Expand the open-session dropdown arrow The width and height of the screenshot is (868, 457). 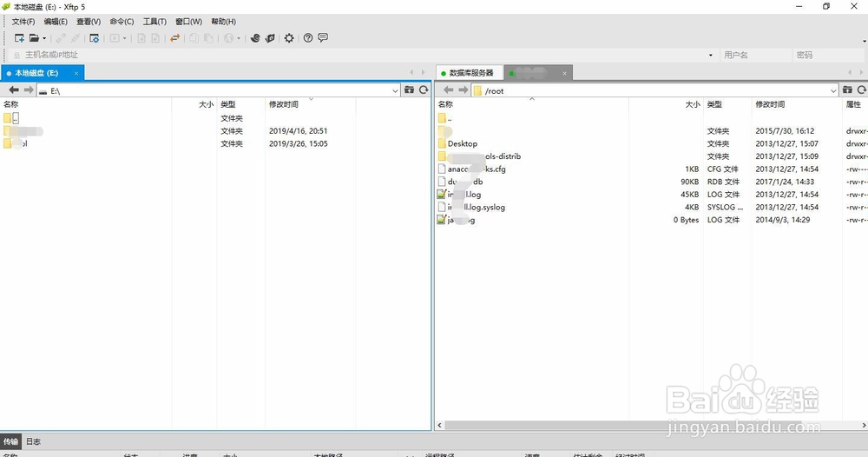tap(44, 38)
